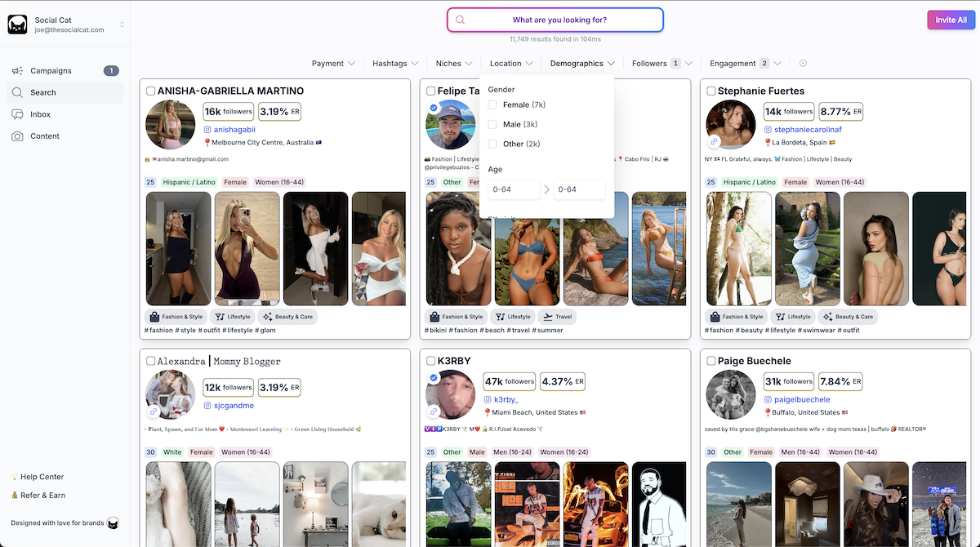Screen dimensions: 980x547
Task: Click the Invite All button
Action: point(951,20)
